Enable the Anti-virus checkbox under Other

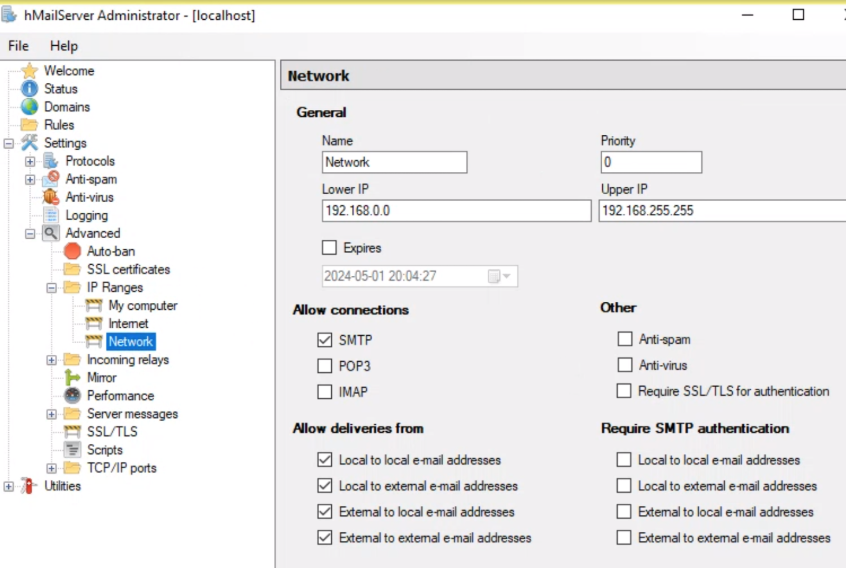[625, 365]
